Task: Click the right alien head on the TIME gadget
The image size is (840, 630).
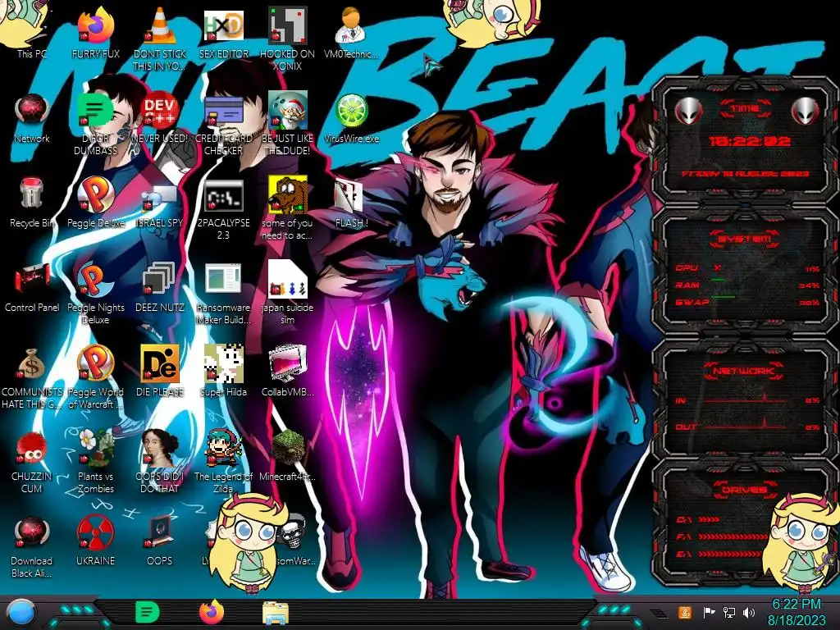Action: 806,112
